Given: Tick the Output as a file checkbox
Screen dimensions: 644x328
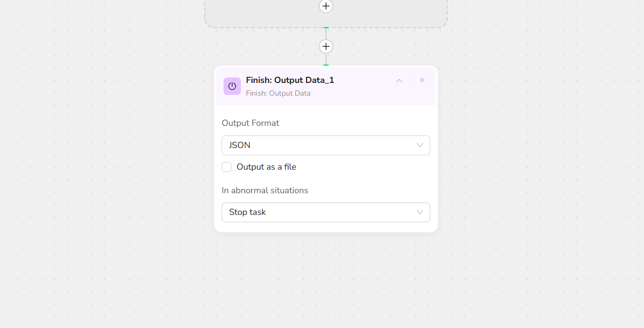Looking at the screenshot, I should point(227,167).
